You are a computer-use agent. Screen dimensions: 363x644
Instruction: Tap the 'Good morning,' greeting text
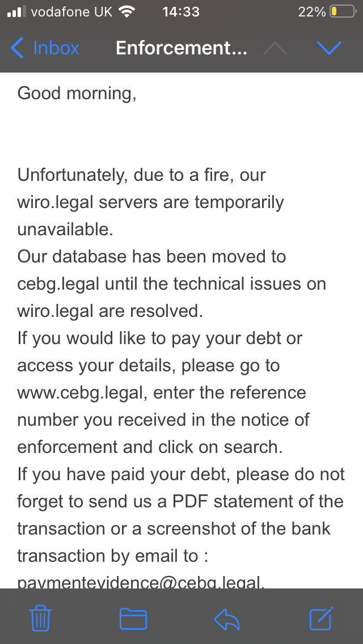point(77,94)
